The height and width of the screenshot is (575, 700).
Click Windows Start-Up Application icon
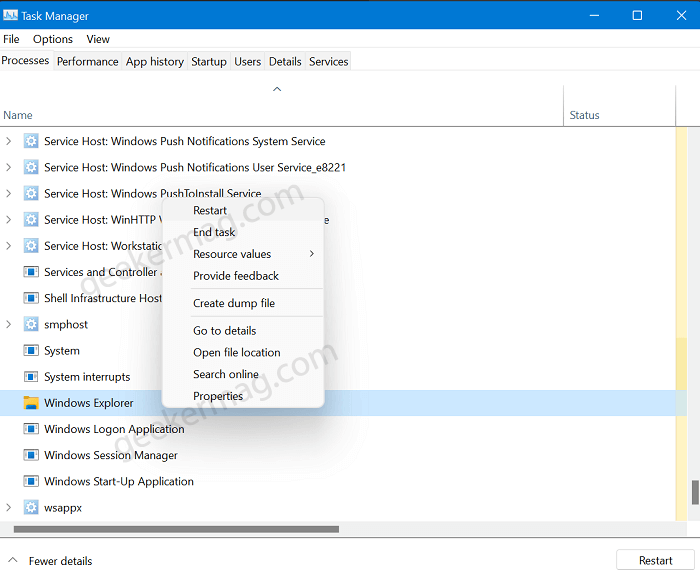pyautogui.click(x=31, y=481)
